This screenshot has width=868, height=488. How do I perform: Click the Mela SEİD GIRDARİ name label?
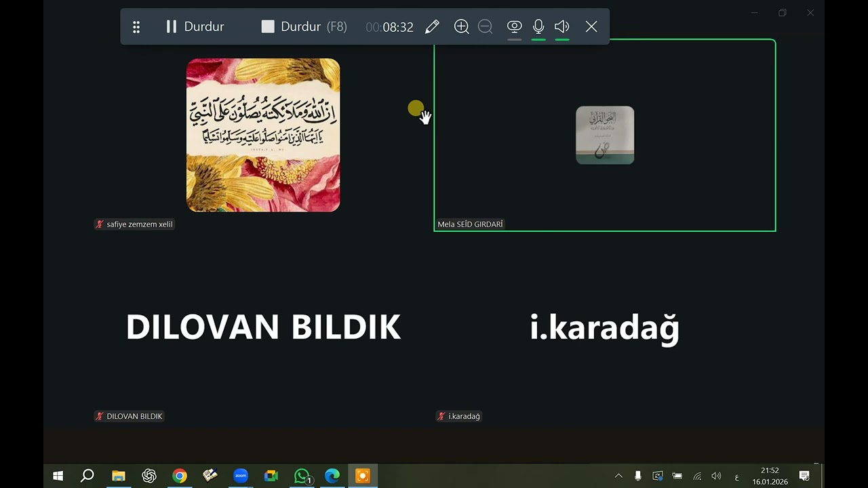(x=471, y=224)
